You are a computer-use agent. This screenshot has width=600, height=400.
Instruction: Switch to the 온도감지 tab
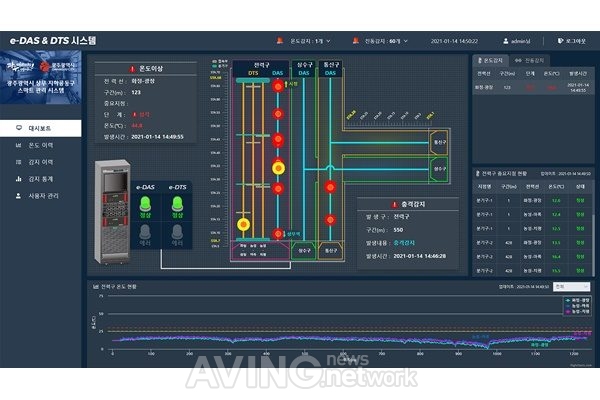pos(491,60)
